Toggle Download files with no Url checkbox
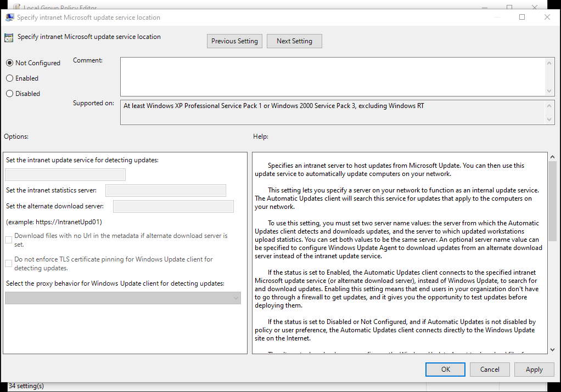The image size is (561, 392). coord(9,240)
